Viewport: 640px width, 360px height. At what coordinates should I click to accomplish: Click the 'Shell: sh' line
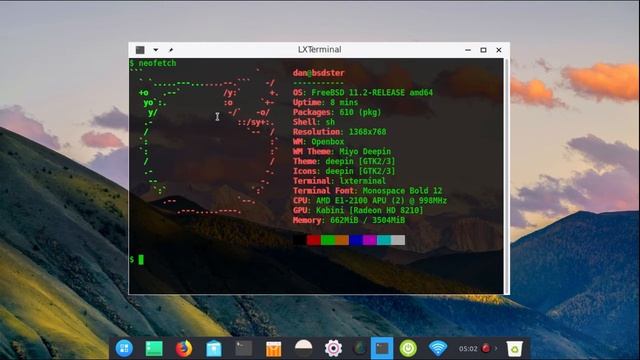[x=313, y=122]
